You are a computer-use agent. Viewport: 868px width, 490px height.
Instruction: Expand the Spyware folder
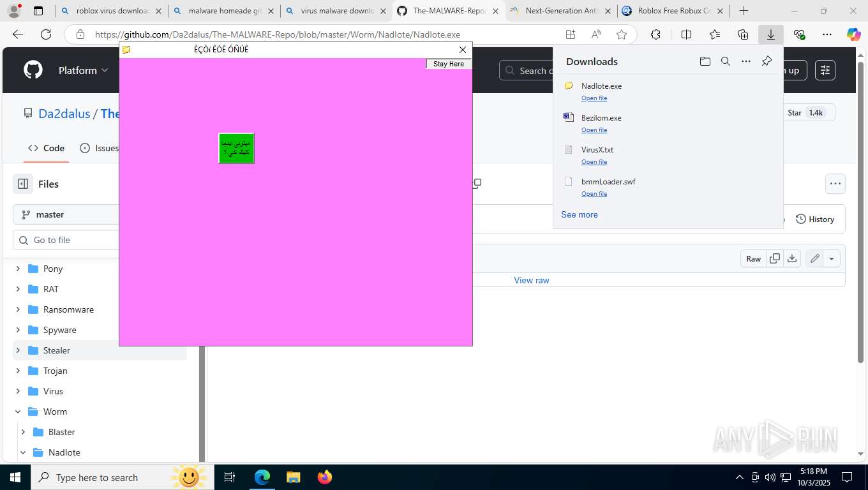(x=18, y=330)
